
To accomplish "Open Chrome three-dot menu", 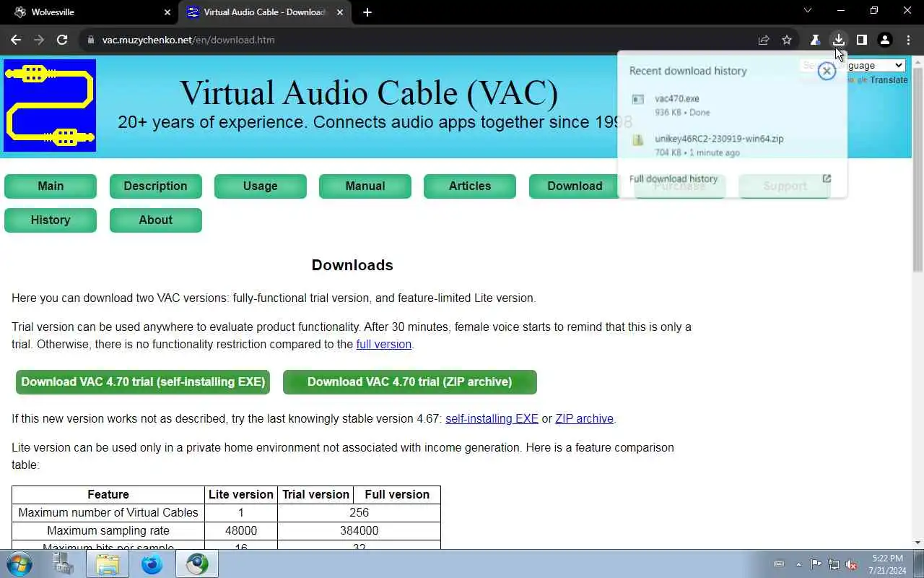I will (x=908, y=40).
